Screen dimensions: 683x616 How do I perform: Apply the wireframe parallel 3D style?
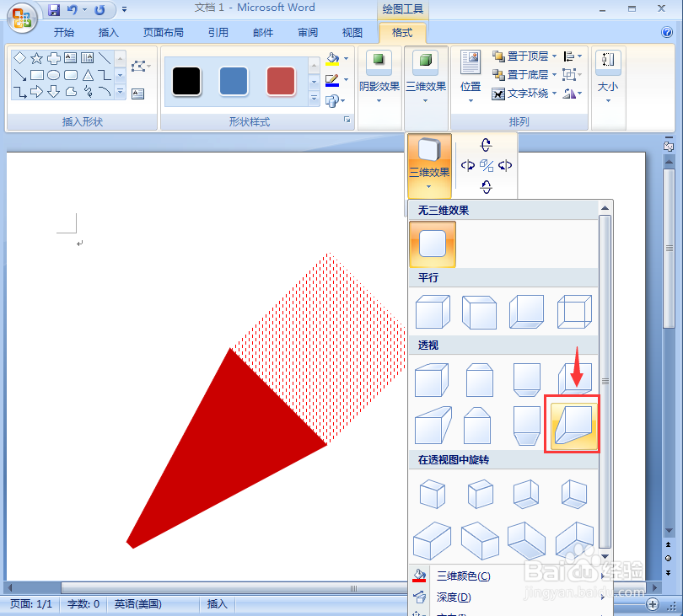574,312
